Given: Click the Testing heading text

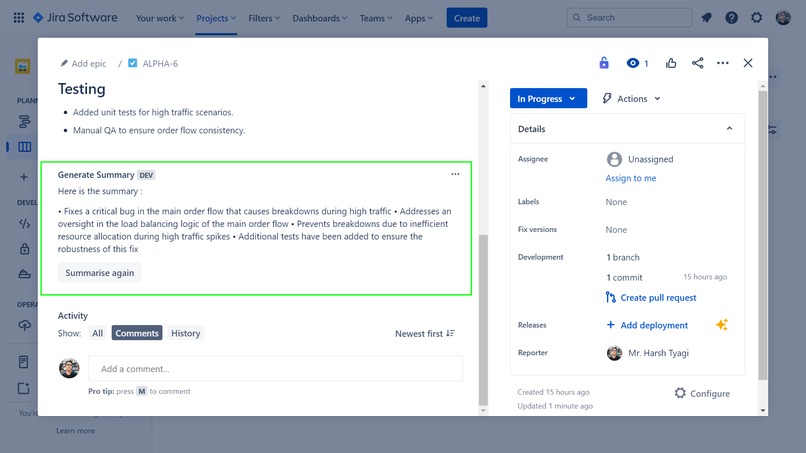Looking at the screenshot, I should tap(81, 89).
